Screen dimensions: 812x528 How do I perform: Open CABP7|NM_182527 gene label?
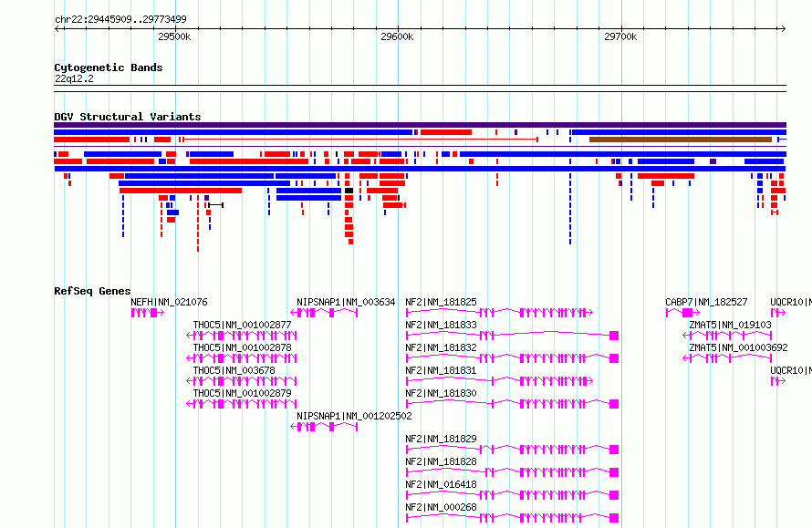point(706,302)
